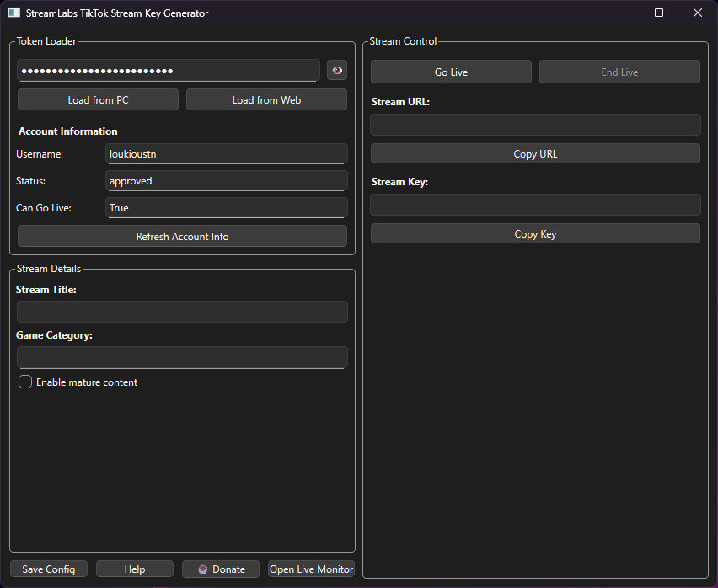Click the Stream Details group title
Screen dimensions: 718x588
(49, 269)
